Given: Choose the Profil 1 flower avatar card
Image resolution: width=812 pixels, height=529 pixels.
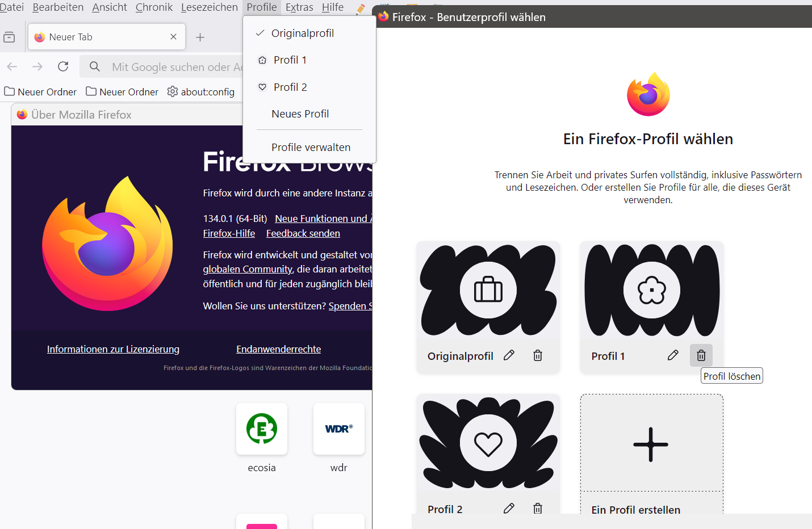Looking at the screenshot, I should tap(652, 290).
